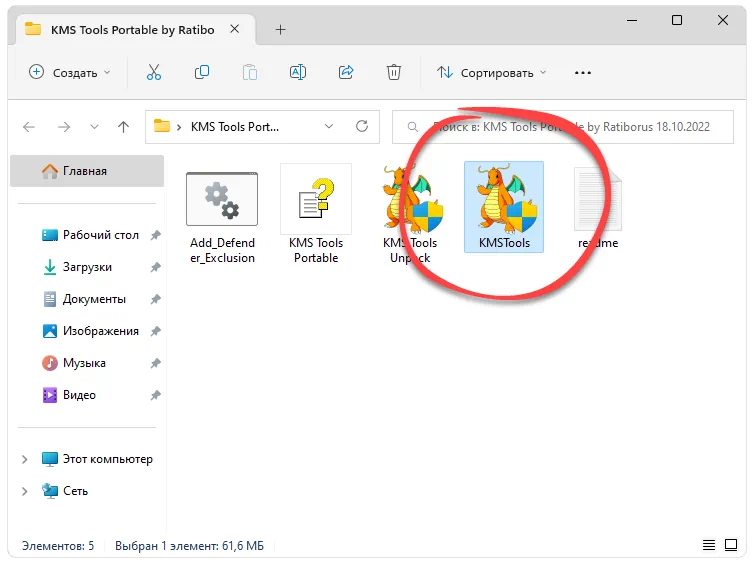Screen dimensions: 752x565
Task: Select the KMS Tools Unpack executable
Action: click(x=411, y=215)
